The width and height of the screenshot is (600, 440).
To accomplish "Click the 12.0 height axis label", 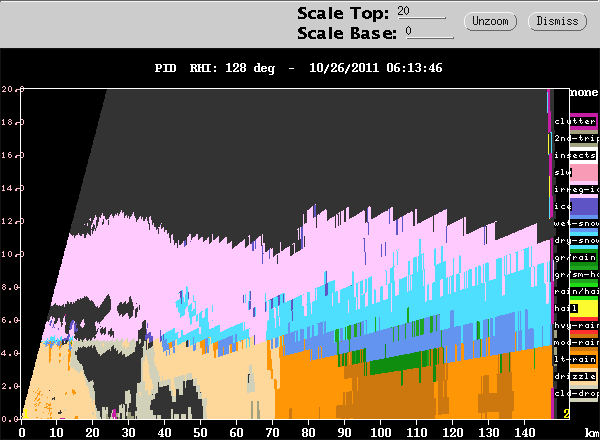I will click(12, 221).
